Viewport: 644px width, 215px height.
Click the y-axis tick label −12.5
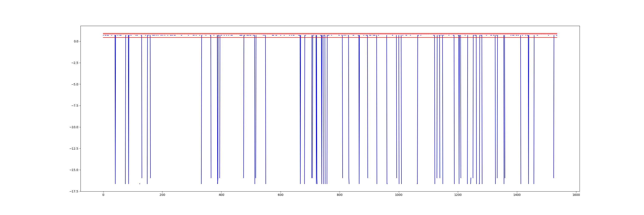(74, 149)
